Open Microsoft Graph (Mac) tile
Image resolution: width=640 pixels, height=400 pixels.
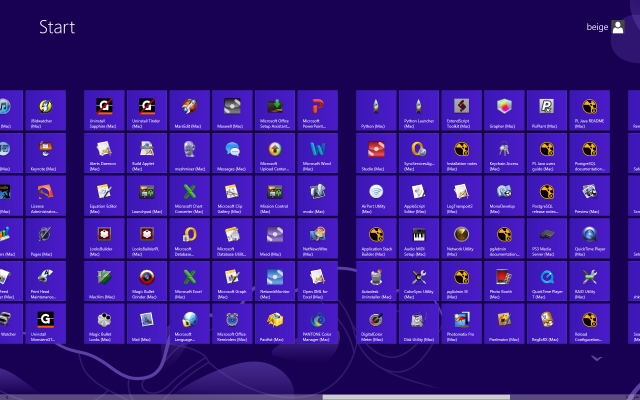[232, 281]
